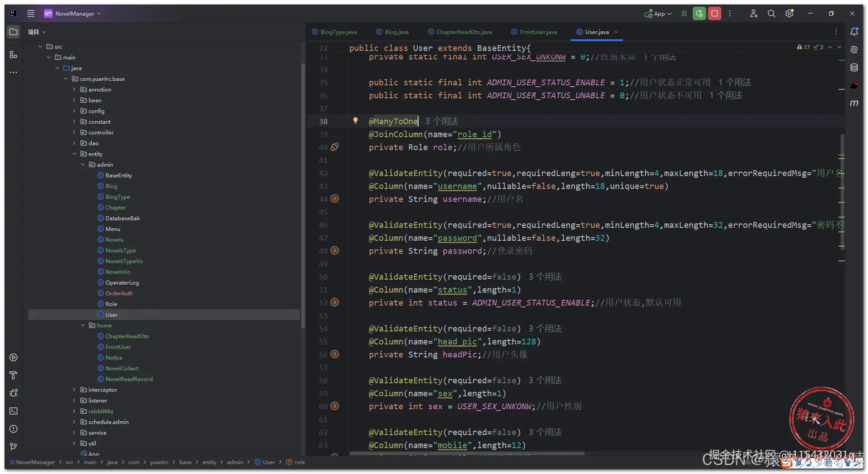This screenshot has height=474, width=868.
Task: Click the role breadcrumb item
Action: (x=296, y=462)
